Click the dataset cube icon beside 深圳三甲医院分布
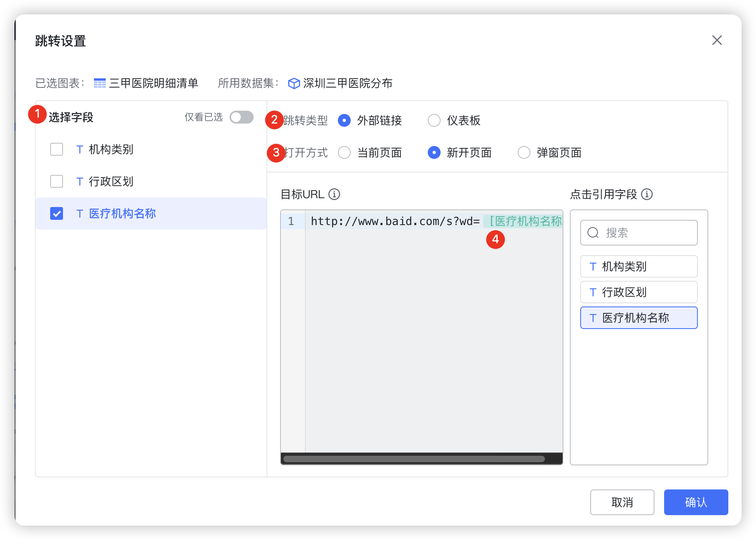The height and width of the screenshot is (540, 756). tap(294, 83)
